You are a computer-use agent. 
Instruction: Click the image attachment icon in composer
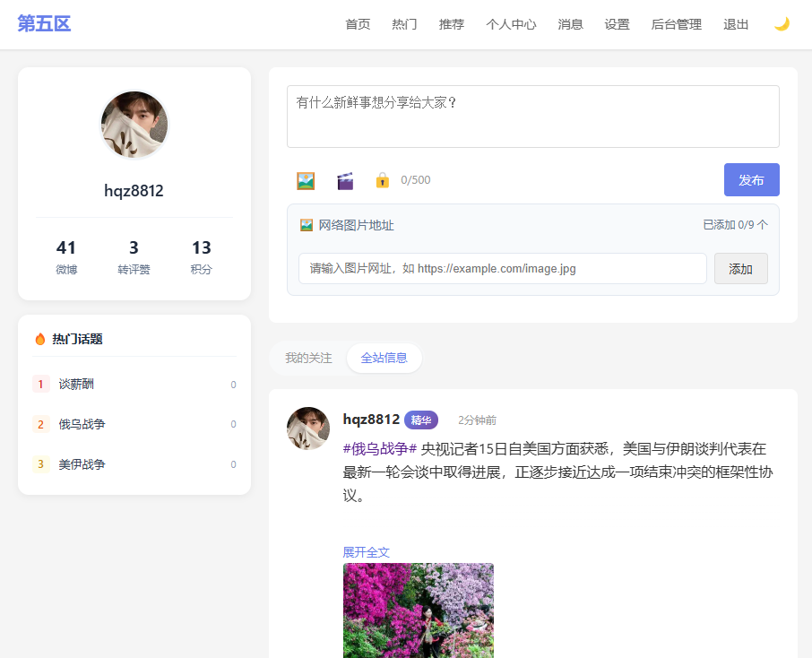[306, 180]
